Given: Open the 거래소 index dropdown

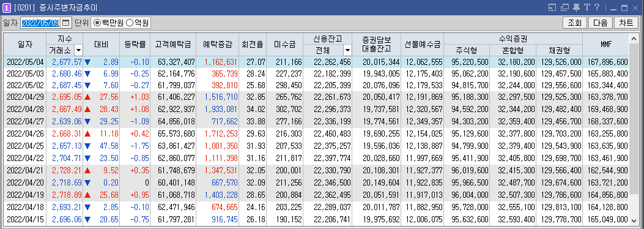Looking at the screenshot, I should click(78, 50).
